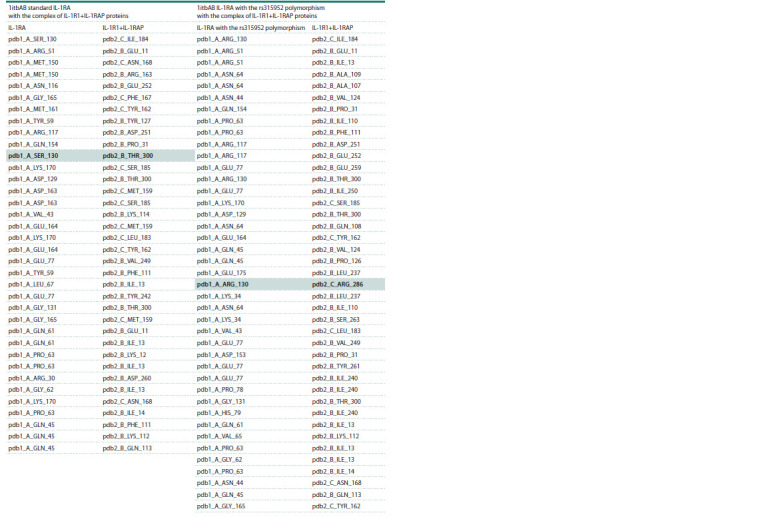Click the pdb1_A_LEU_67 entry
This screenshot has height=517, width=762.
click(x=31, y=284)
